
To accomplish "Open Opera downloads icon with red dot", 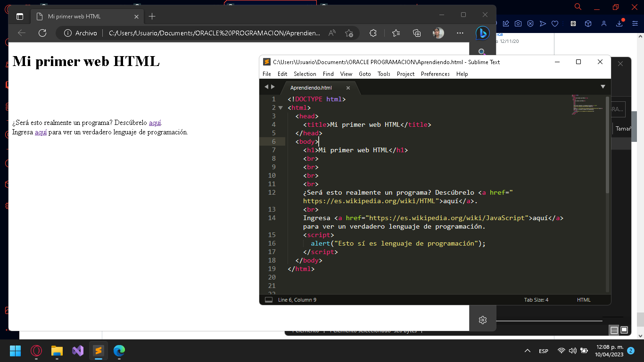I will (620, 23).
